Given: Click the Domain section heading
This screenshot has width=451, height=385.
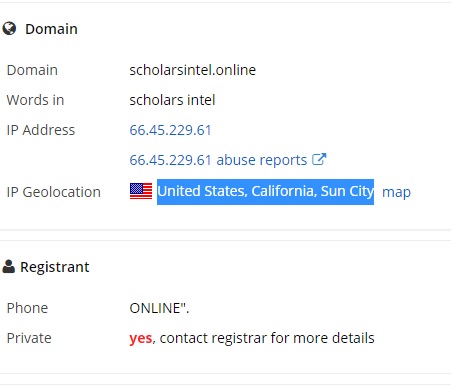Looking at the screenshot, I should click(x=51, y=29).
